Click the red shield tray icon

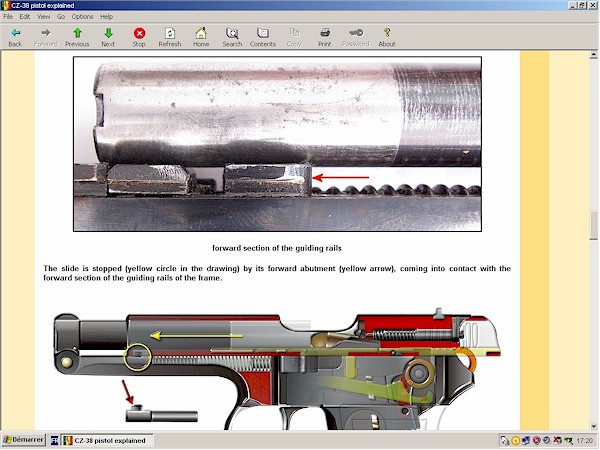click(536, 441)
